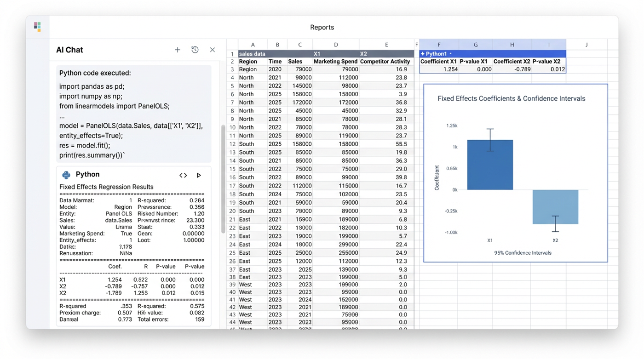Click the "95% Confidence Intervals" chart caption
Image resolution: width=644 pixels, height=359 pixels.
523,253
